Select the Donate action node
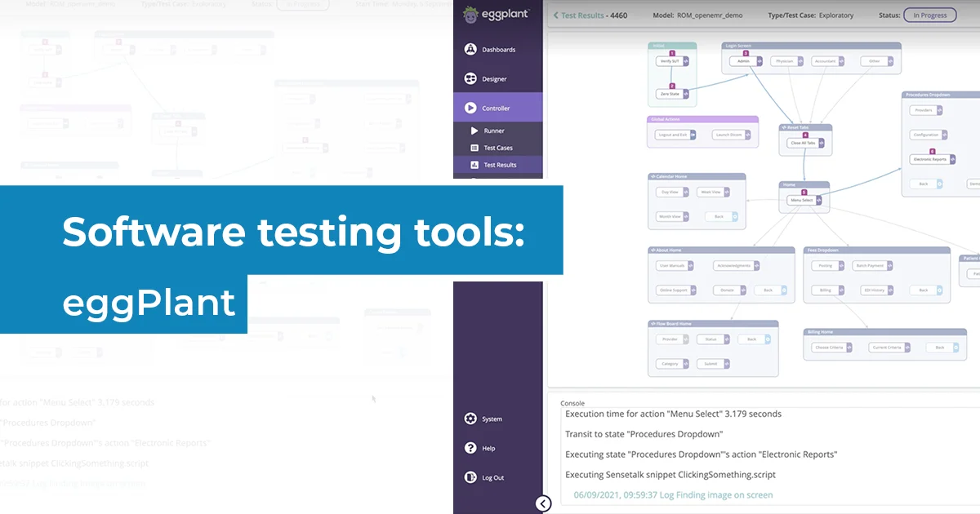This screenshot has height=514, width=980. click(x=728, y=290)
